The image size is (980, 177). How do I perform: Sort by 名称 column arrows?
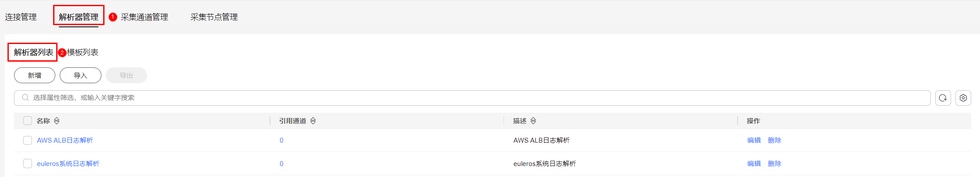tap(57, 121)
